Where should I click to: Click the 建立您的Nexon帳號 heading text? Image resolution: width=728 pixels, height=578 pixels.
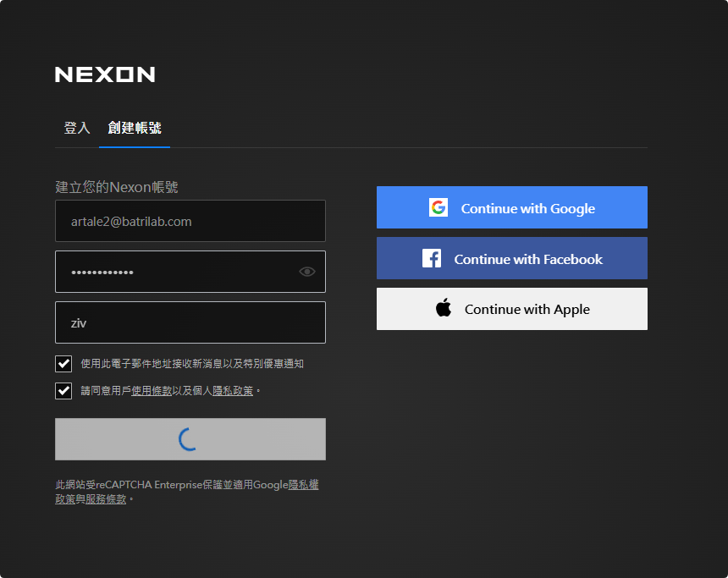117,187
